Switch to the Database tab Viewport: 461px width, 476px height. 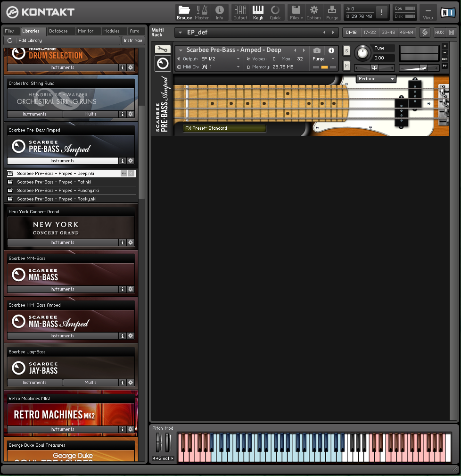pos(58,31)
